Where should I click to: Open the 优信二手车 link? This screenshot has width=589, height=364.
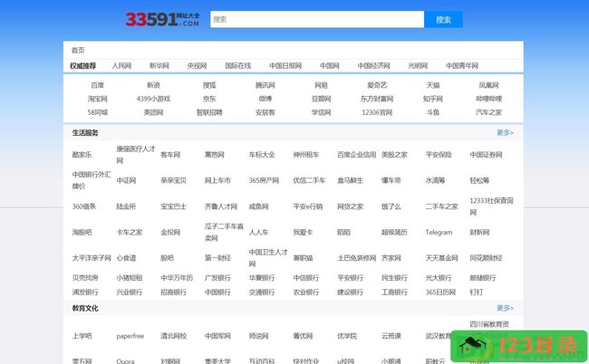tap(309, 180)
